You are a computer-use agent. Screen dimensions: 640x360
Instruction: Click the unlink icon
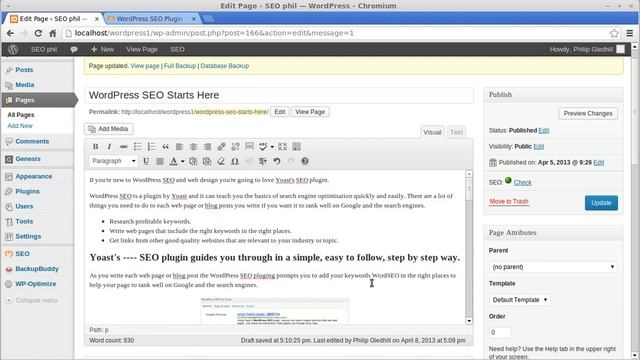236,147
